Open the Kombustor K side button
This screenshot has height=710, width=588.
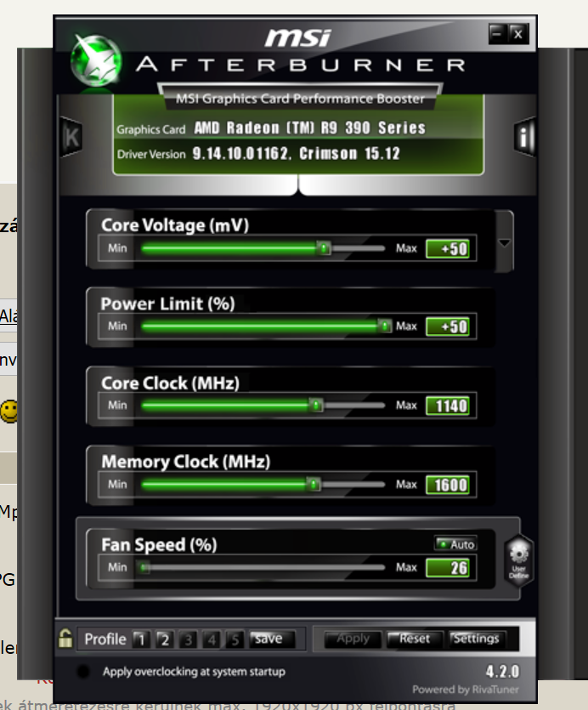71,137
